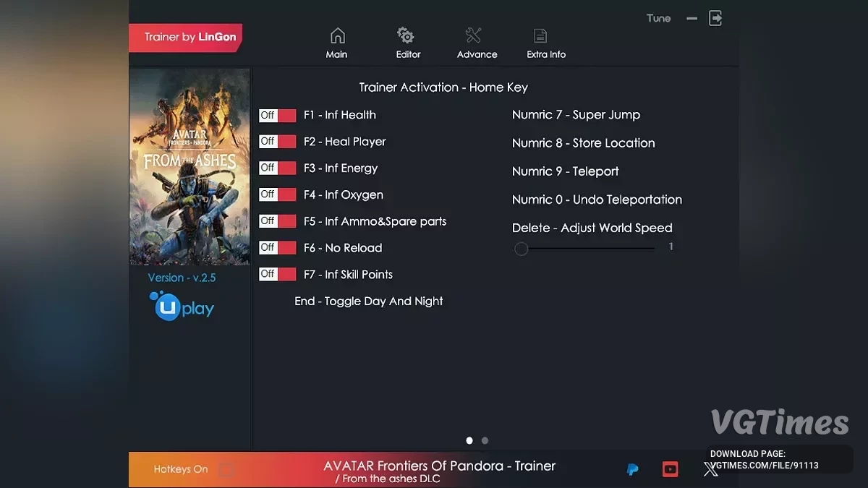The image size is (868, 488).
Task: Switch on F7 Inf Skill Points
Action: coord(278,275)
